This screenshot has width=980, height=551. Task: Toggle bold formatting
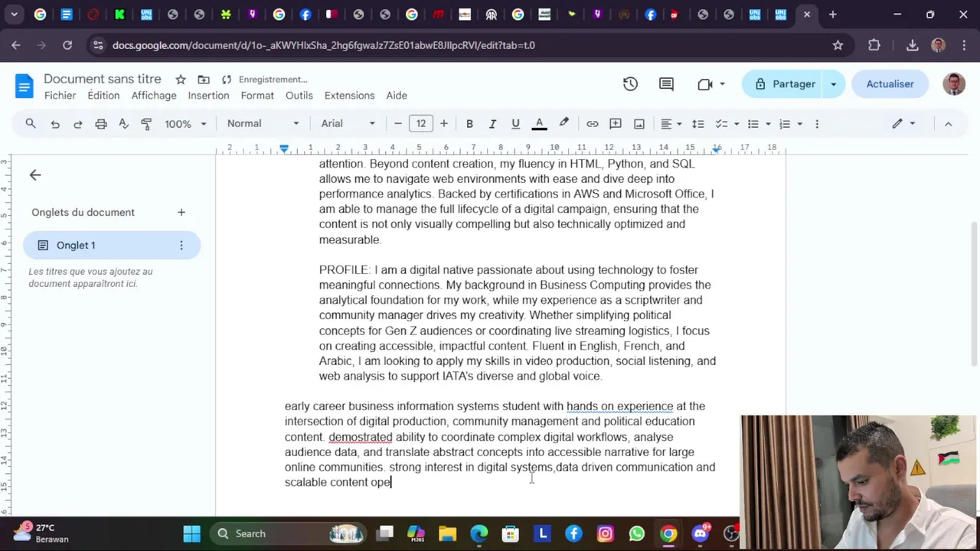tap(469, 123)
